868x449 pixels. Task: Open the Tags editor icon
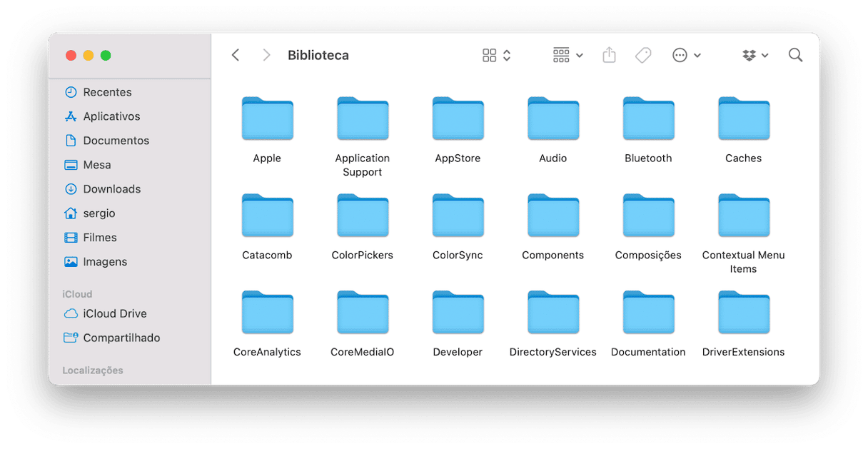643,55
